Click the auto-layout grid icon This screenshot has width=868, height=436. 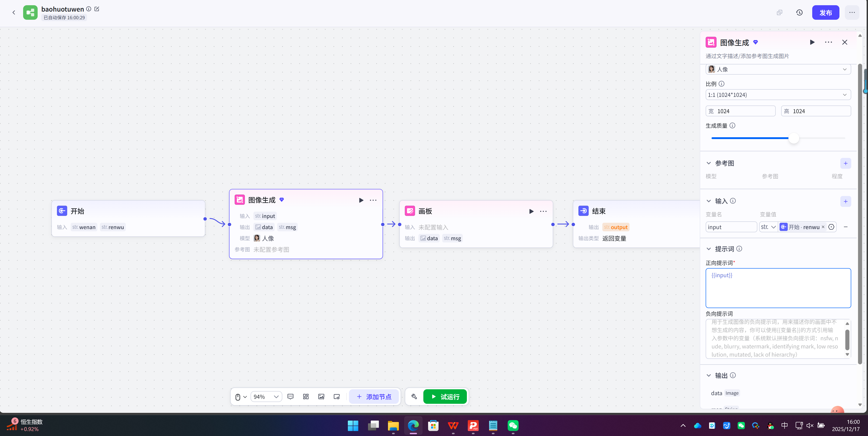tap(306, 397)
